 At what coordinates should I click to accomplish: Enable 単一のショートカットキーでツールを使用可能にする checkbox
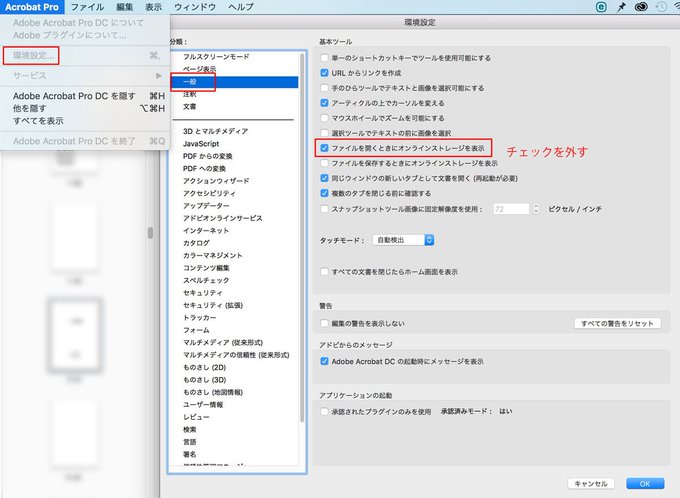pos(324,57)
